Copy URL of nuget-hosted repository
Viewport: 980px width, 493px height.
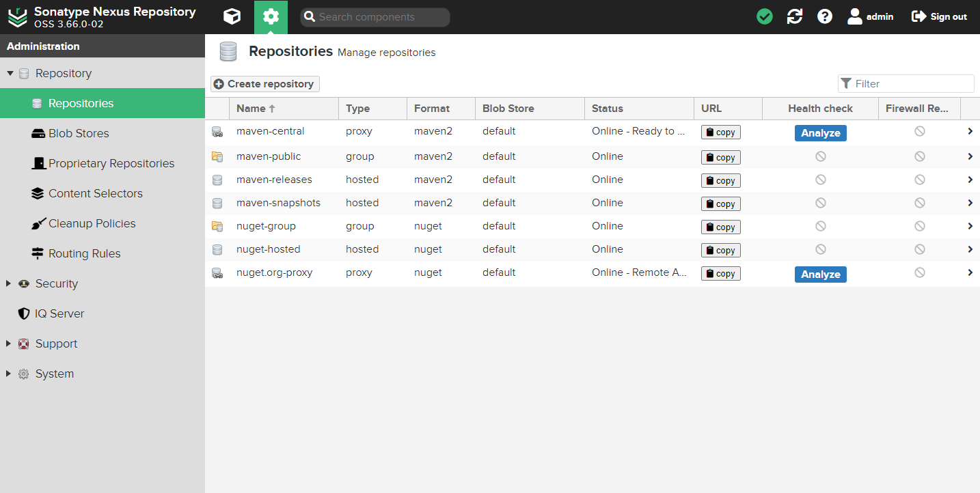720,251
